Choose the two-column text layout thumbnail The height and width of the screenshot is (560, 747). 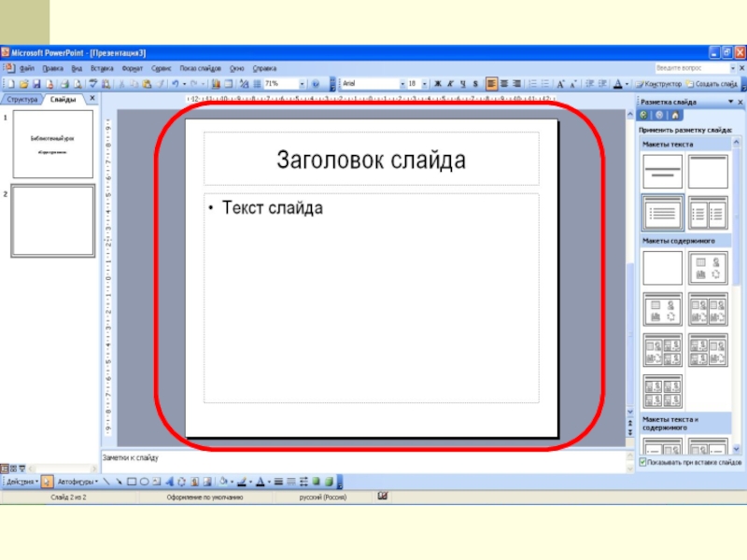click(708, 213)
